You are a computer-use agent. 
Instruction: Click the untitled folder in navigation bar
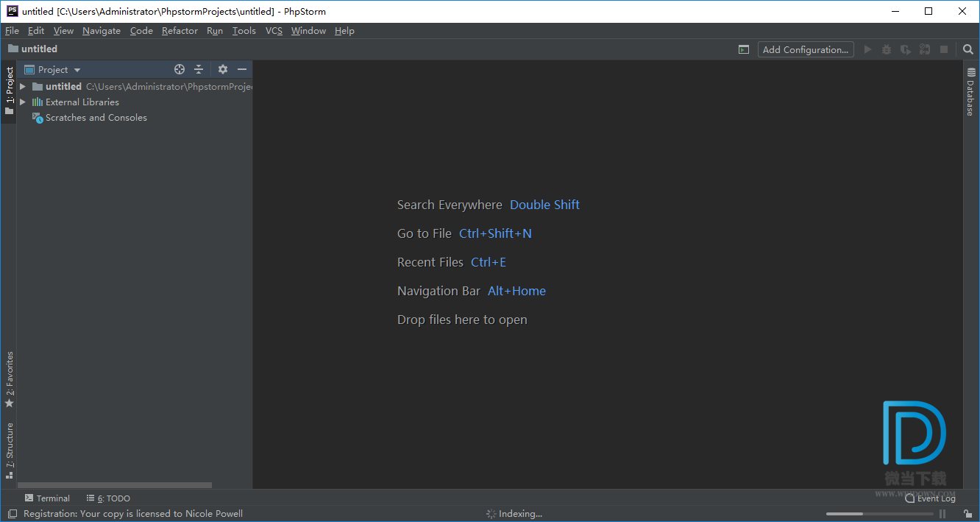32,49
